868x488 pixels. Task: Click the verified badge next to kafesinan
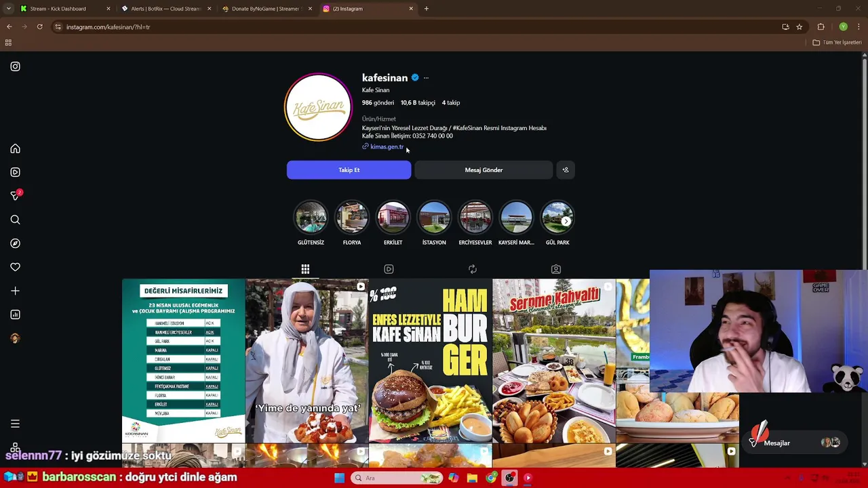(415, 78)
